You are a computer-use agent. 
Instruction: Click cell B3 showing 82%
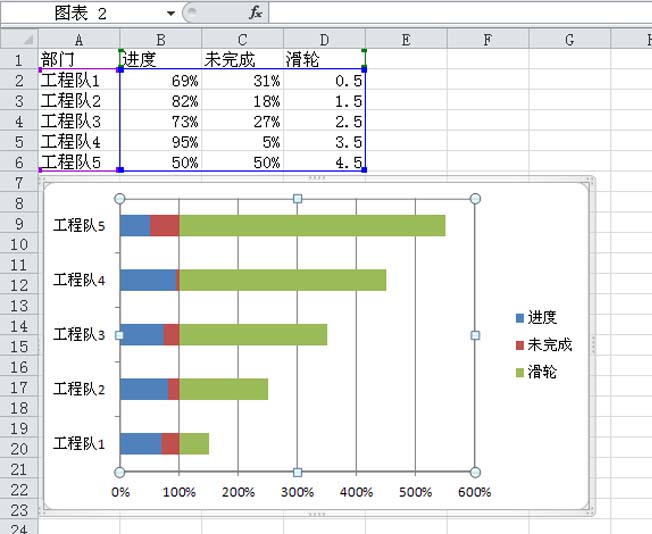pos(161,100)
